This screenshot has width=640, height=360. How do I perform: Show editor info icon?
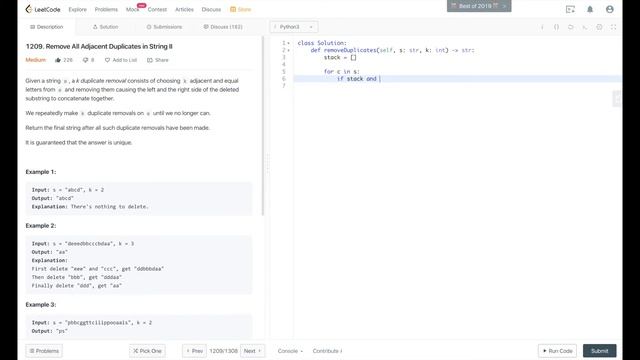tap(542, 27)
